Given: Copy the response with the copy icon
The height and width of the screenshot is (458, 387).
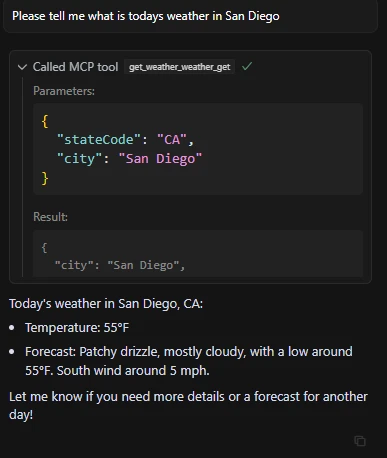Looking at the screenshot, I should 360,441.
